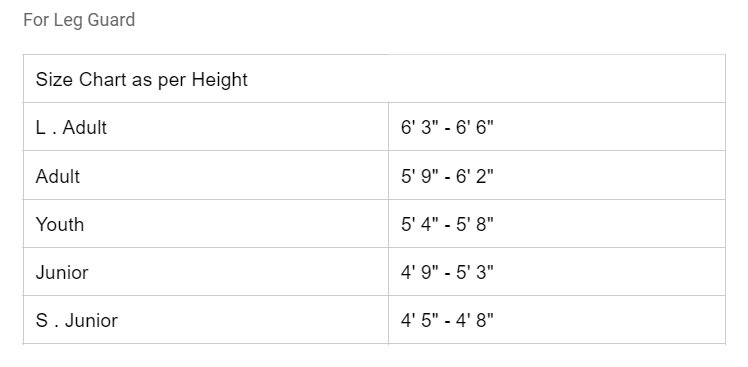Image resolution: width=748 pixels, height=367 pixels.
Task: Select the 4' 5" - 4' 8" height cell
Action: click(557, 320)
